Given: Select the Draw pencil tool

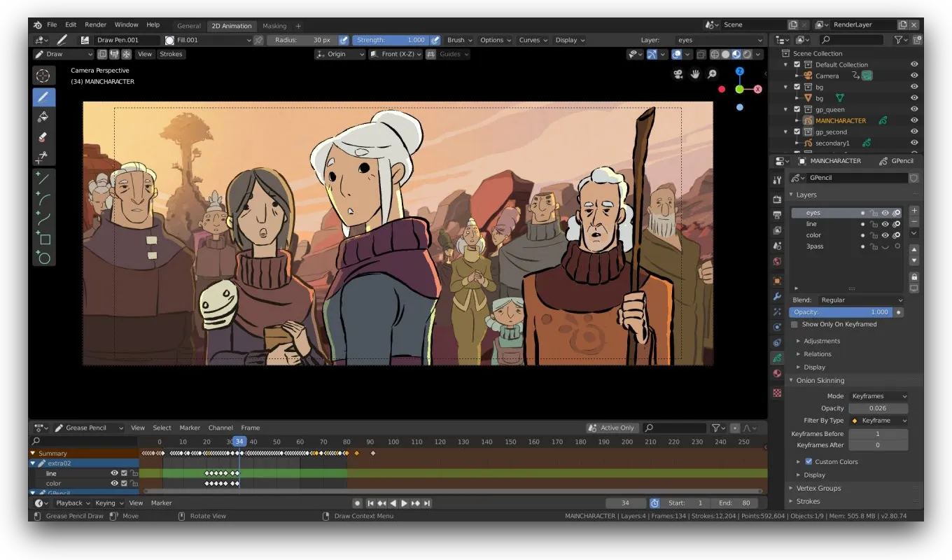Looking at the screenshot, I should click(43, 97).
